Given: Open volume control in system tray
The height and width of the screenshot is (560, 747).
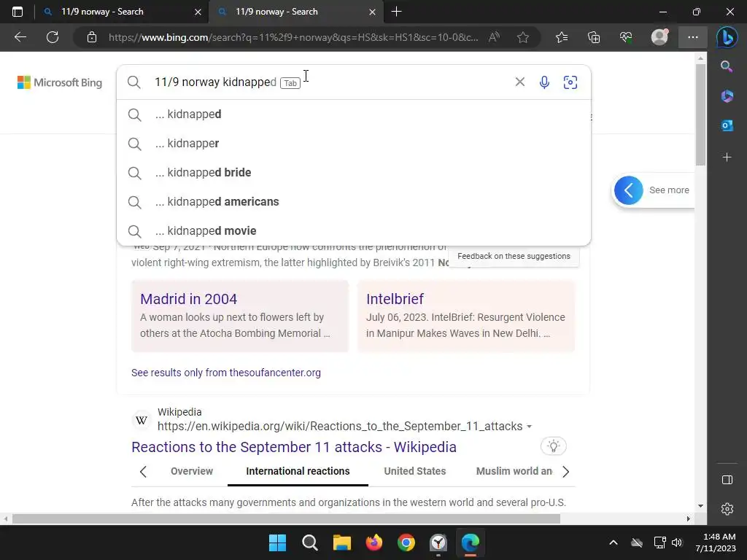Looking at the screenshot, I should pos(676,542).
